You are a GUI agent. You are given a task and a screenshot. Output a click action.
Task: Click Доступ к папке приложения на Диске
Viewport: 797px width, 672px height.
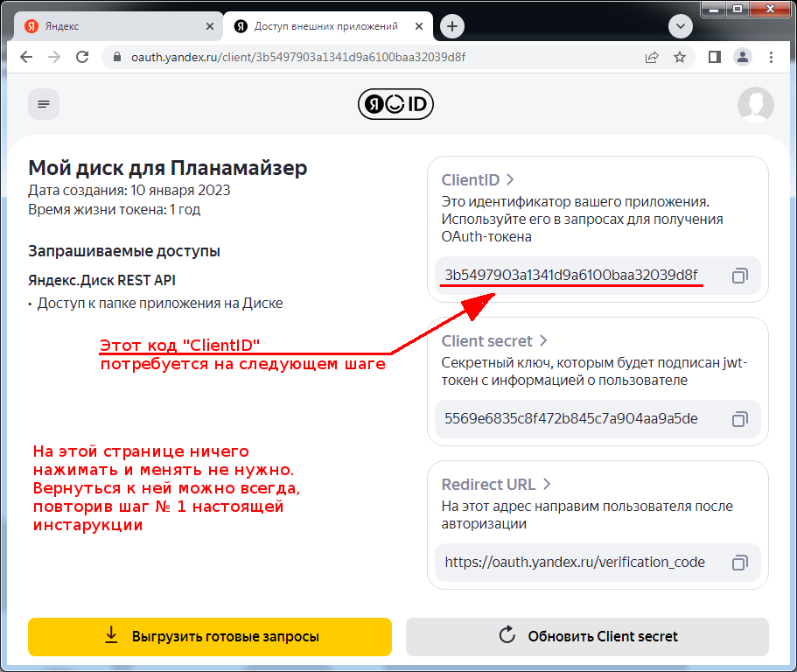coord(159,303)
